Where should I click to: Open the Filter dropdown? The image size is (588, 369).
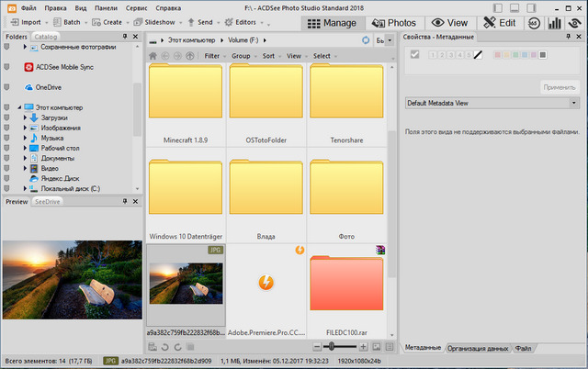[x=214, y=56]
